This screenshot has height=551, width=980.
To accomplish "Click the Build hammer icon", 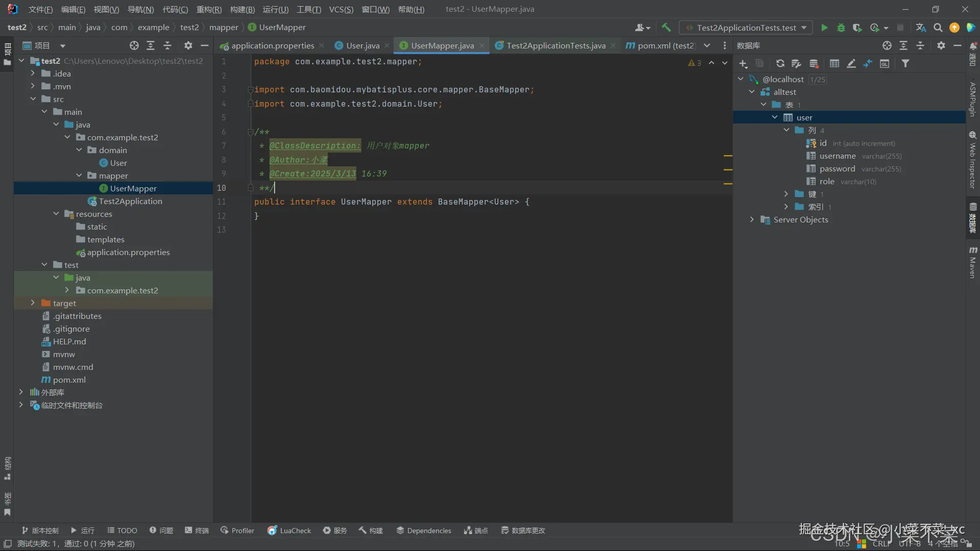I will coord(666,28).
